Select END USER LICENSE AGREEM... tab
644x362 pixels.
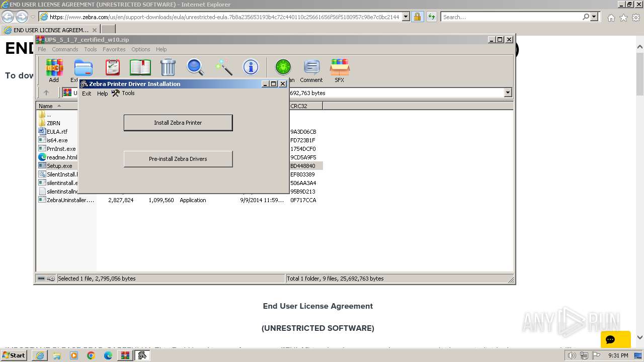coord(50,30)
